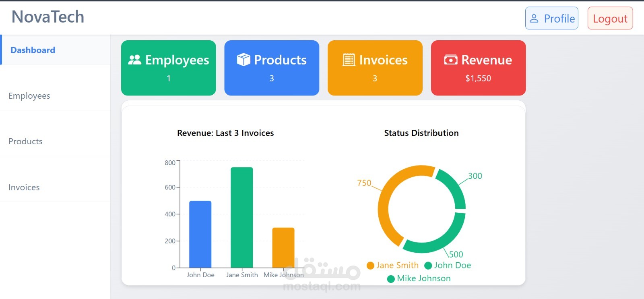The image size is (644, 299).
Task: Open Products from the sidebar
Action: pos(55,141)
